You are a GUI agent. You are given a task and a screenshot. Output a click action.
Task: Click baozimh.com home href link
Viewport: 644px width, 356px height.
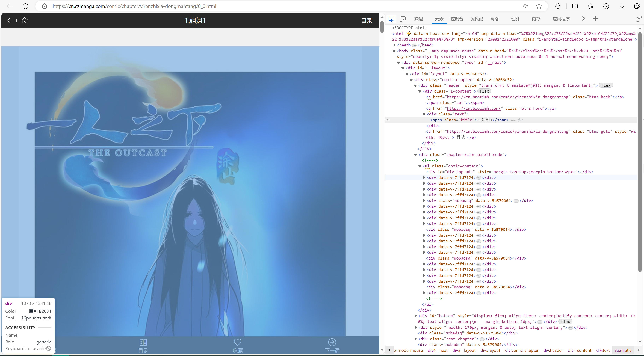point(474,108)
